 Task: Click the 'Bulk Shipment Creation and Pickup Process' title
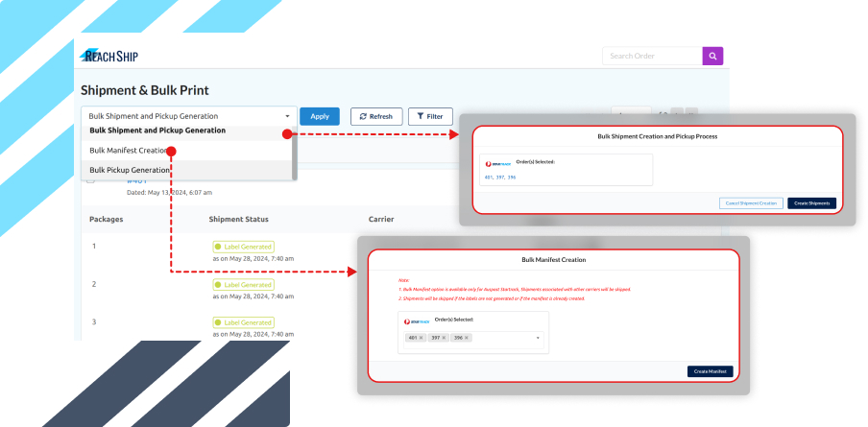pyautogui.click(x=657, y=136)
